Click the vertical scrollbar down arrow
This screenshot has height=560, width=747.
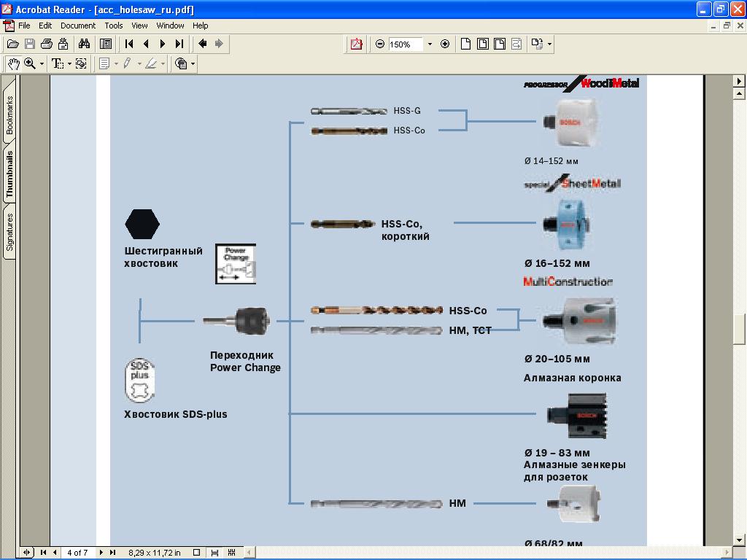740,540
